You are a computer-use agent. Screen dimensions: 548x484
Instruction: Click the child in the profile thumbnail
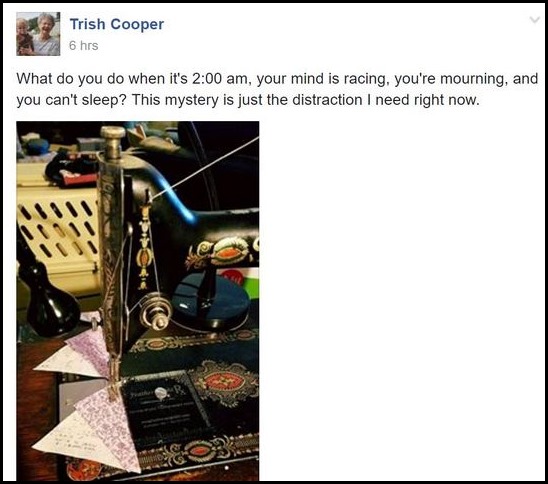tap(24, 35)
